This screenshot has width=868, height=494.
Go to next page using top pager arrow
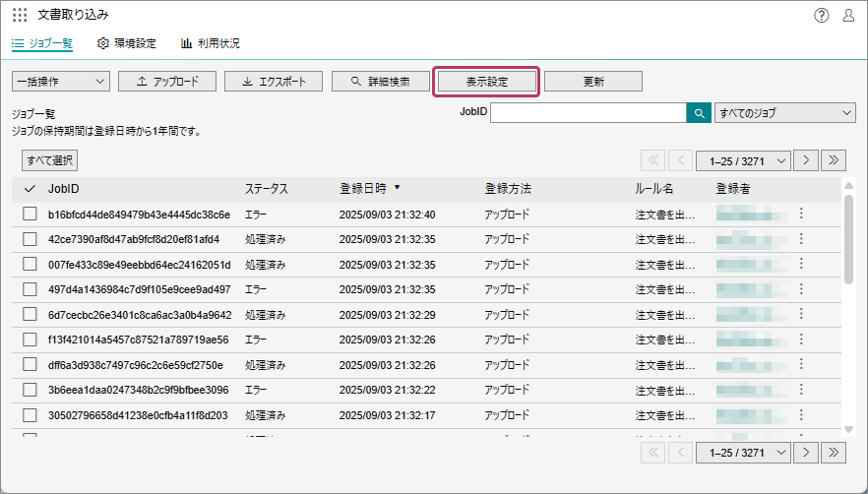pyautogui.click(x=805, y=160)
